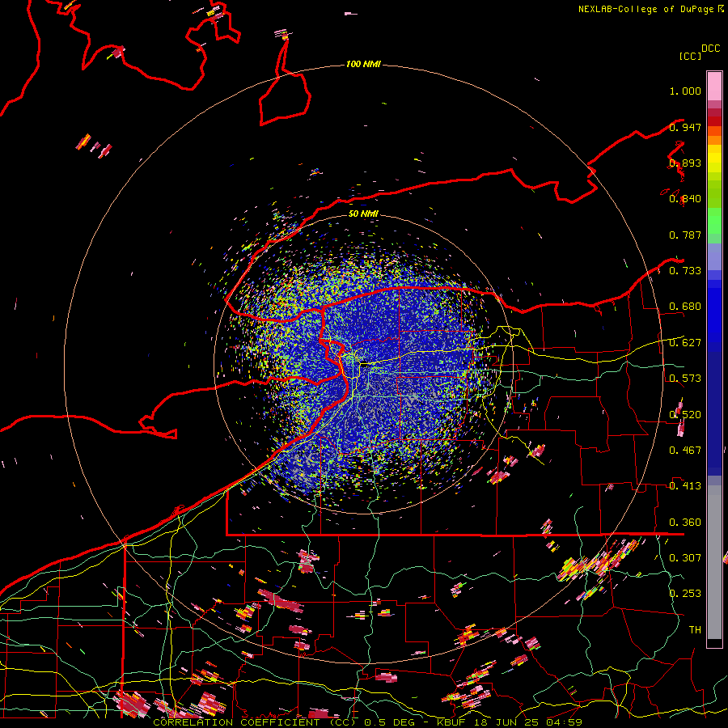Click the 0.947 scale value
Screen dimensions: 728x728
[685, 127]
